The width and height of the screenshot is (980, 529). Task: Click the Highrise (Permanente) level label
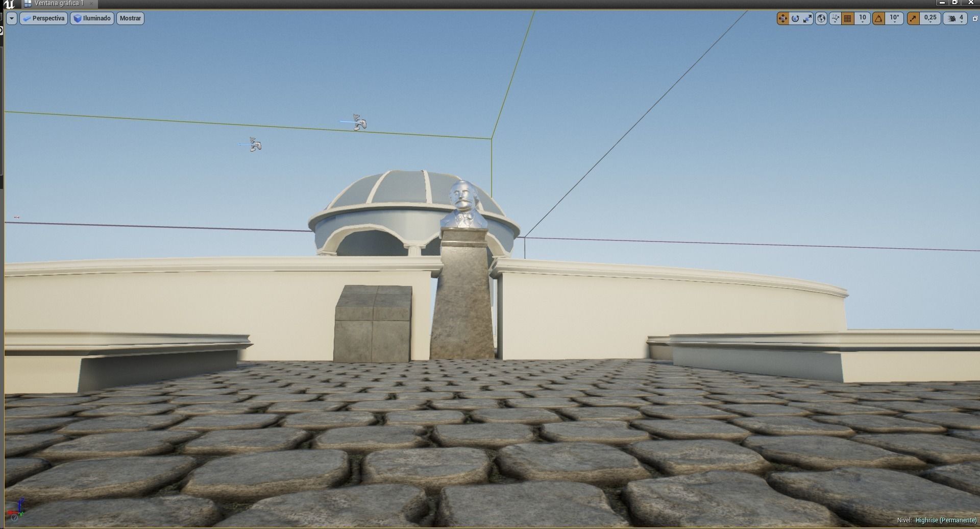point(946,520)
